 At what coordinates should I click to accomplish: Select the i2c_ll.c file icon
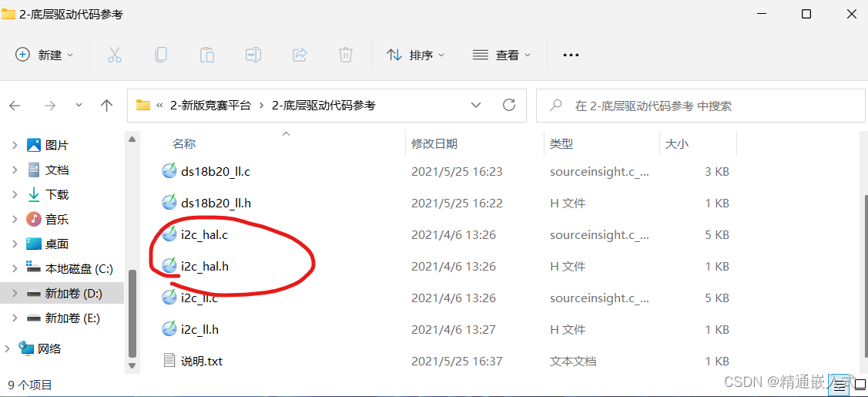pos(169,298)
